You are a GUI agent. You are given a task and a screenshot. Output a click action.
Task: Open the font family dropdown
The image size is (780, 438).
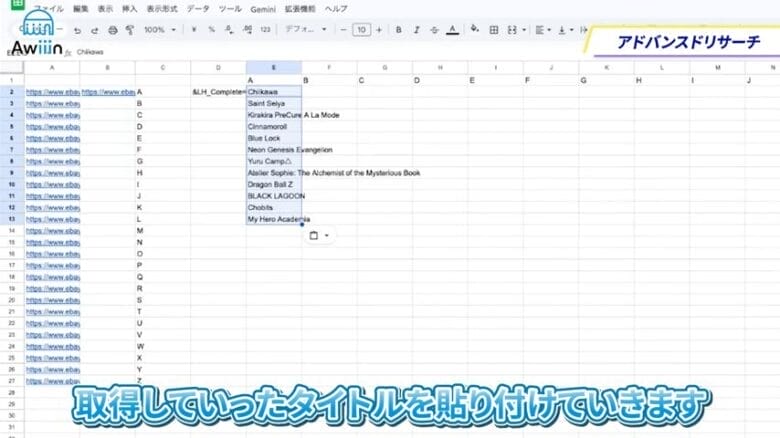pos(305,29)
